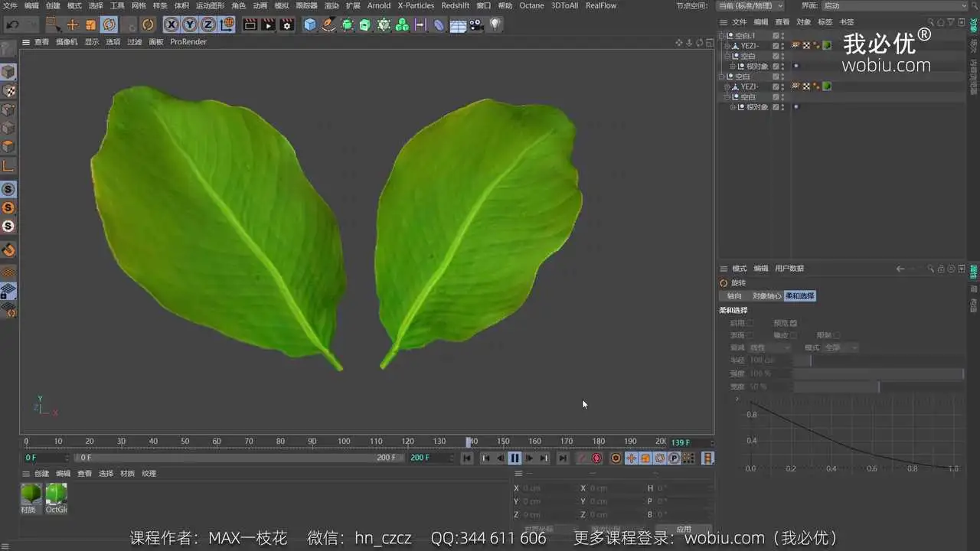Click timeline at frame 100
The width and height of the screenshot is (980, 551).
coord(344,442)
